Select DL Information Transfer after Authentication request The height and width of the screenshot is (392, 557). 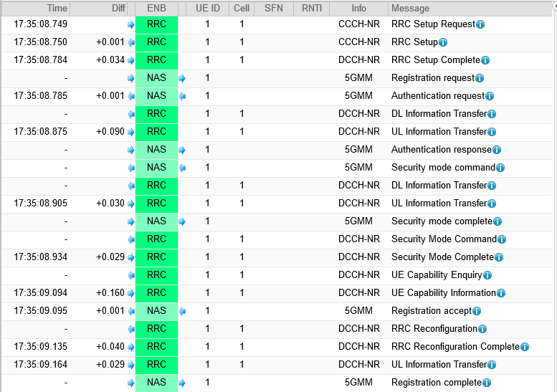coord(439,114)
